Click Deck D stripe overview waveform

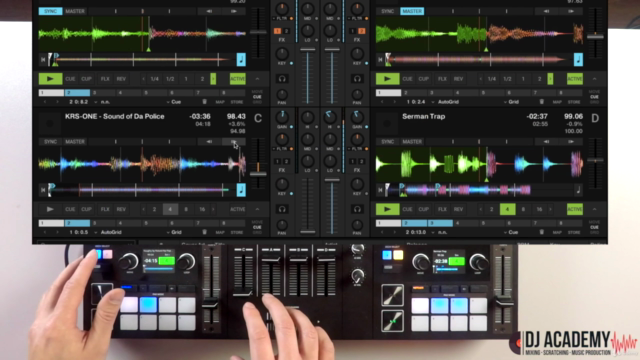click(478, 190)
